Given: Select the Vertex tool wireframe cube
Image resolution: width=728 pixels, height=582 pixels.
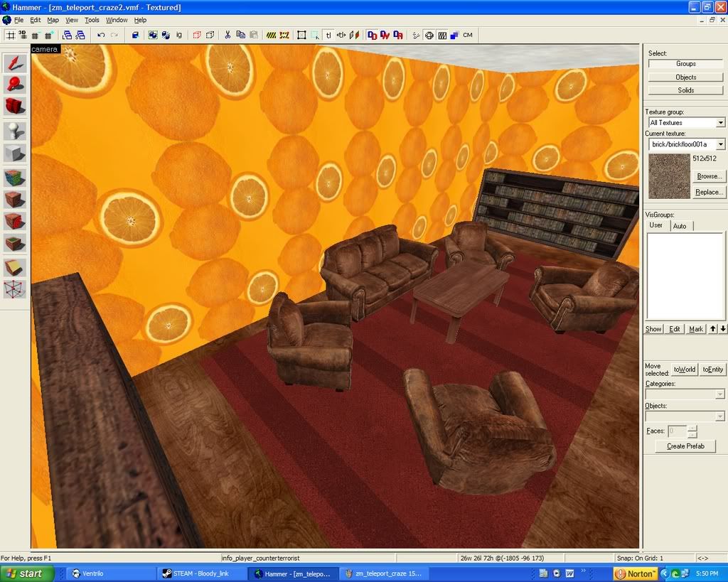Looking at the screenshot, I should point(15,289).
